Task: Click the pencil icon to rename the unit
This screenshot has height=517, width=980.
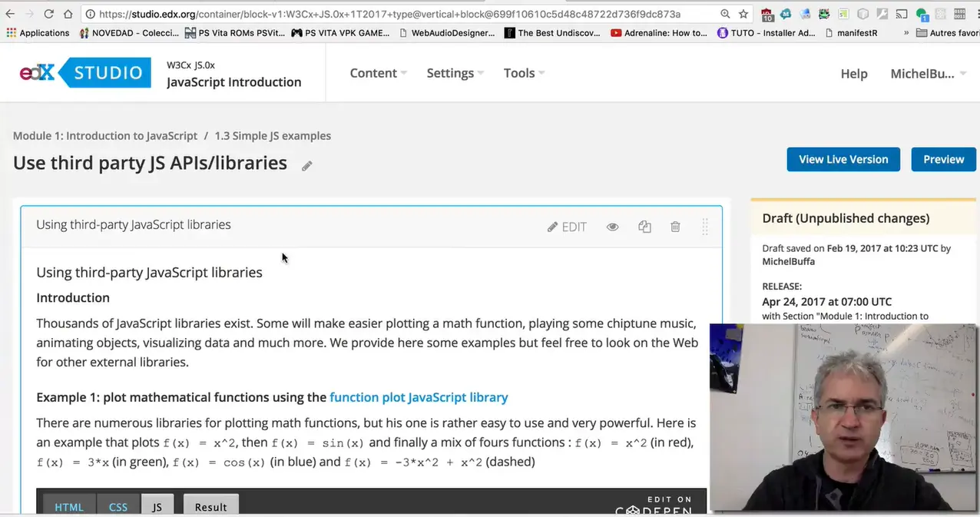Action: (x=306, y=165)
